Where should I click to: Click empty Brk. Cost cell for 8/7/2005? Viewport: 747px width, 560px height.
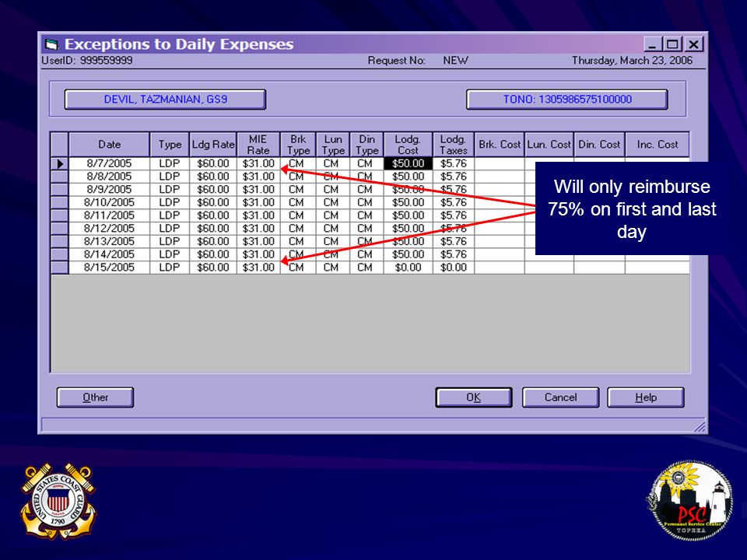(500, 163)
